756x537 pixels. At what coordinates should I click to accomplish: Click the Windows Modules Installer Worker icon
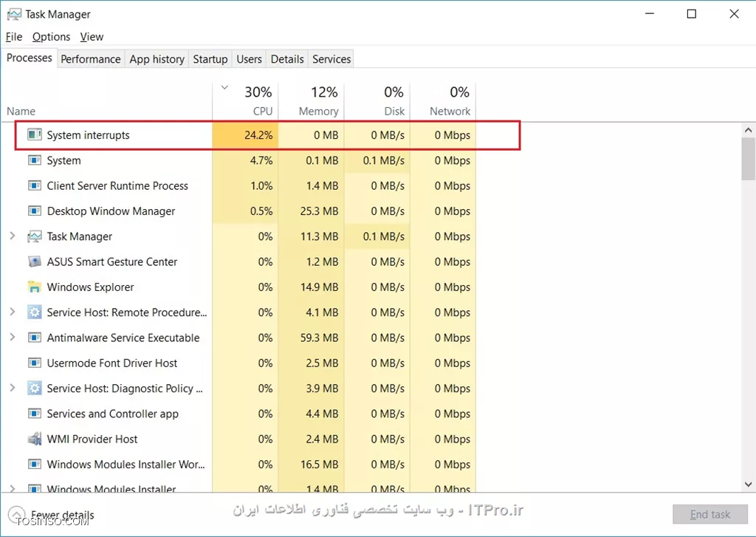pyautogui.click(x=34, y=464)
